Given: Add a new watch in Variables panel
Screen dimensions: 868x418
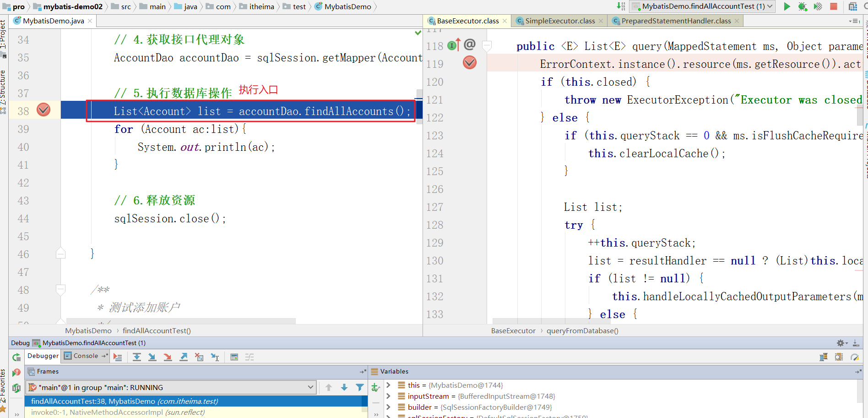Looking at the screenshot, I should coord(375,388).
